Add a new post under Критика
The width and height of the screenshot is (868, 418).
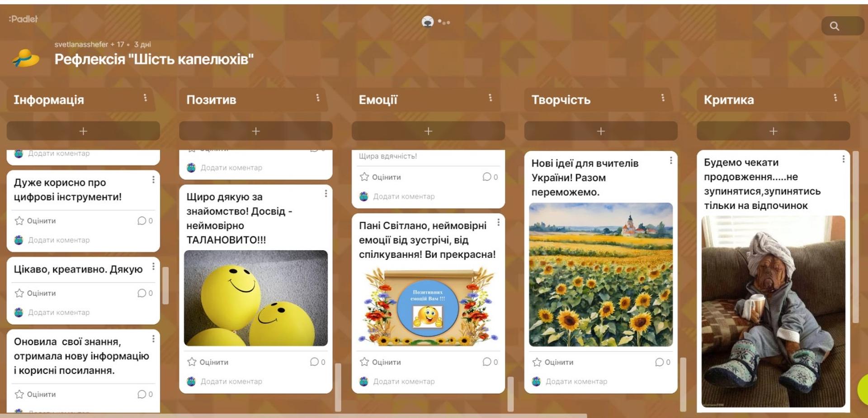coord(773,131)
